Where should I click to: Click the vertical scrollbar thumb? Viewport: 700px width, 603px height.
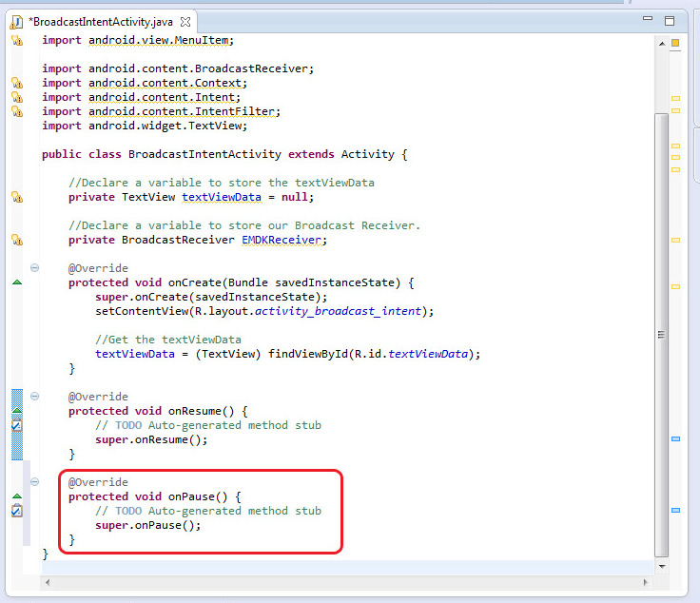pos(661,333)
